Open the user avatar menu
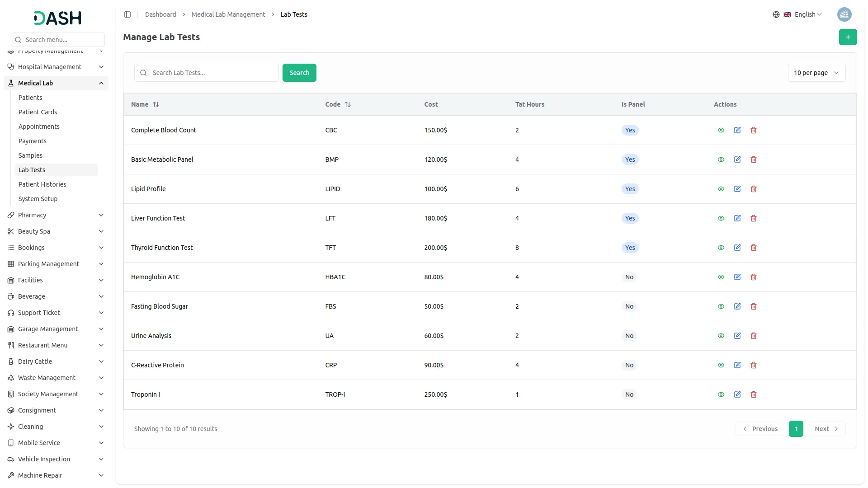This screenshot has width=868, height=488. 844,14
